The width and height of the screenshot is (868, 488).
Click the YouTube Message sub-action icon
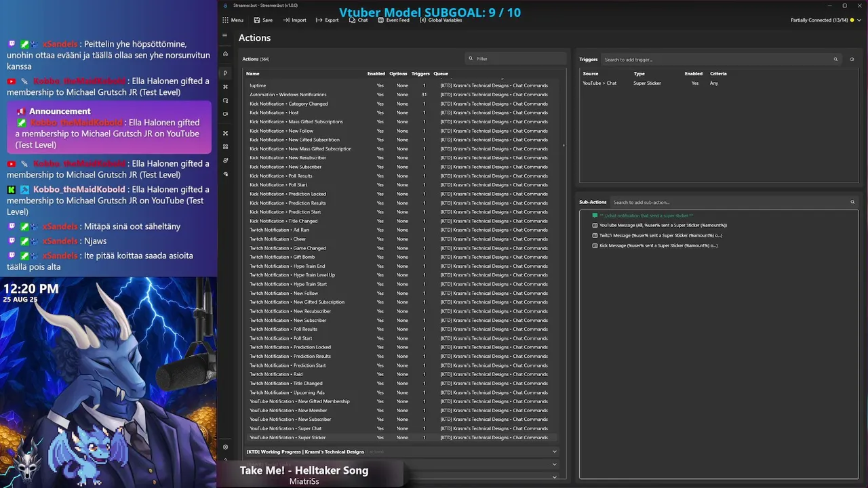pos(595,225)
